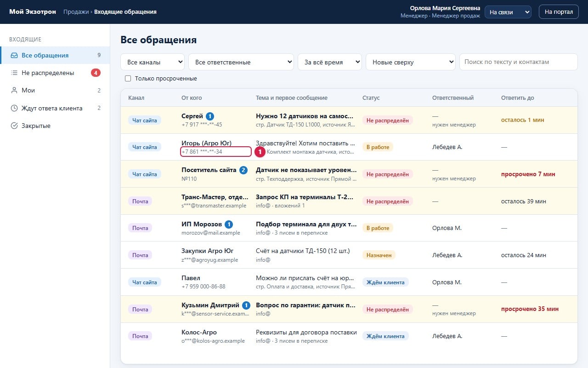
Task: Open the Счёт на датчики ТД-150 message
Action: (x=303, y=251)
